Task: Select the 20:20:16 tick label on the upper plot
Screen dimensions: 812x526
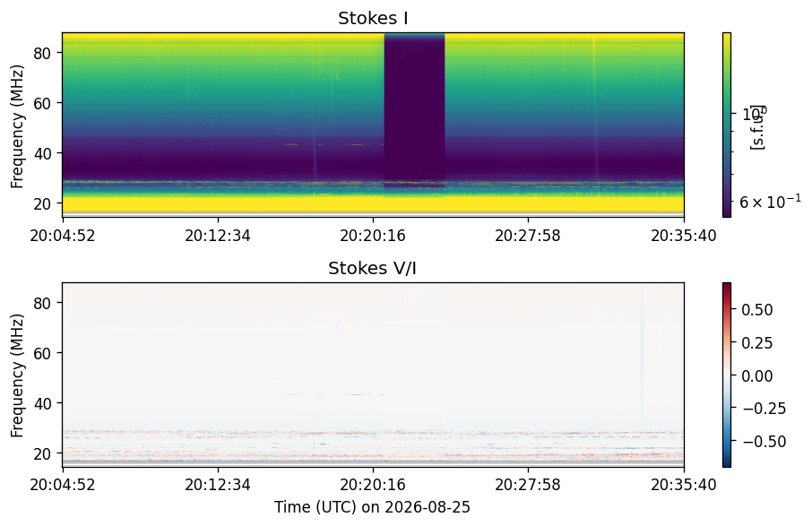Action: click(373, 236)
